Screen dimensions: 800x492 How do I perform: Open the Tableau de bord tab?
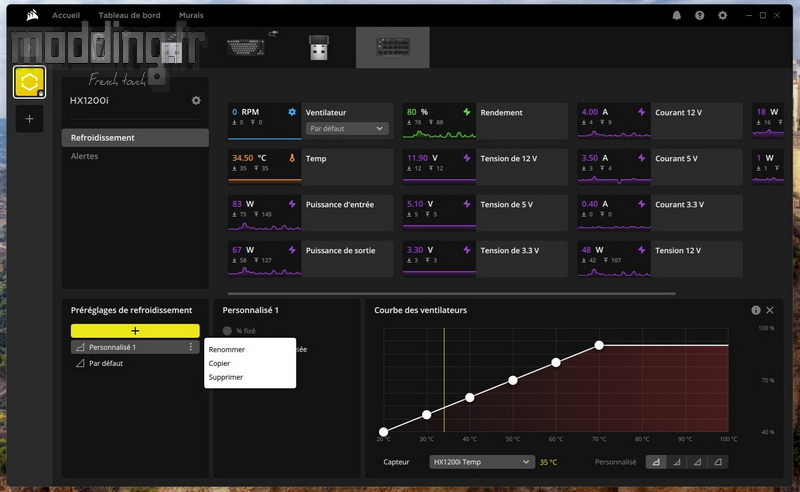tap(129, 15)
